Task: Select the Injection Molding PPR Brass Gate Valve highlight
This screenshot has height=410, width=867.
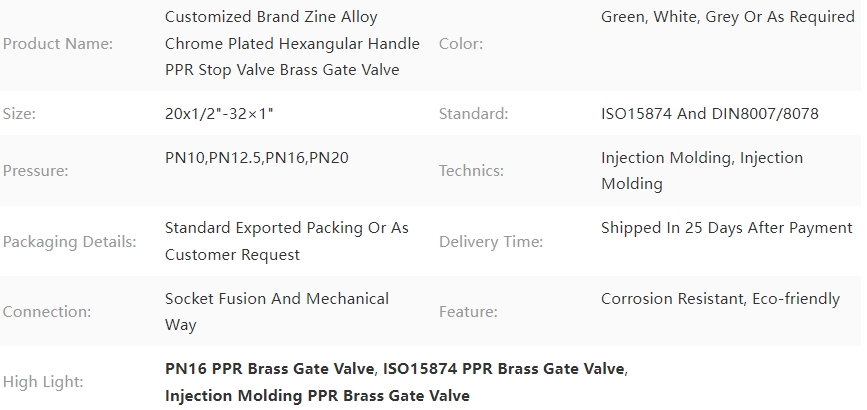Action: click(317, 396)
